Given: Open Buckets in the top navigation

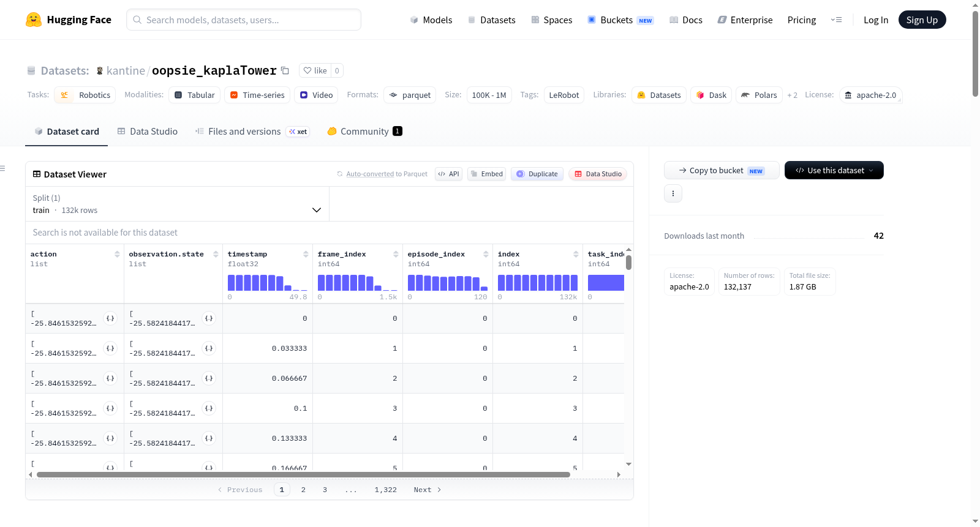Looking at the screenshot, I should (620, 20).
